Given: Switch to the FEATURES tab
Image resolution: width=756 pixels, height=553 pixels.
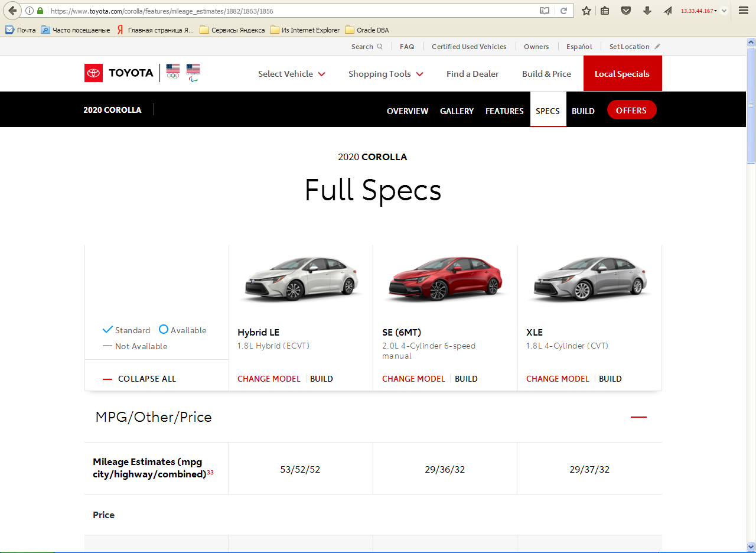Looking at the screenshot, I should (x=504, y=111).
